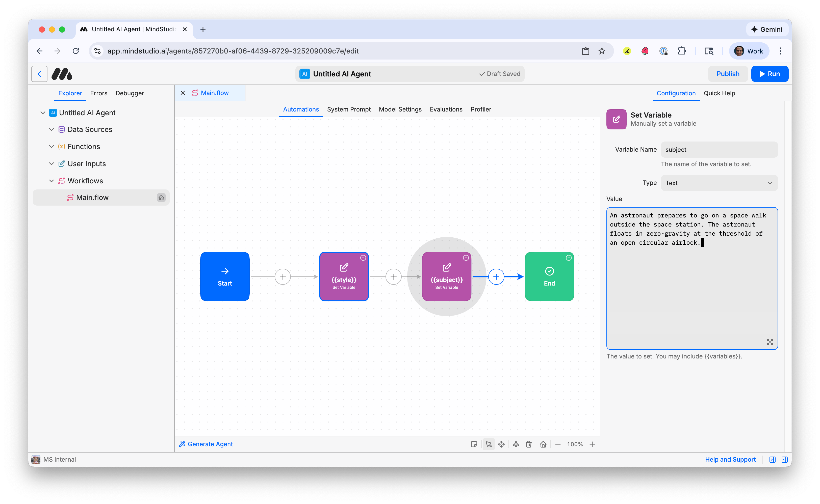This screenshot has height=504, width=820.
Task: Click the home icon to reset canvas view
Action: (543, 444)
